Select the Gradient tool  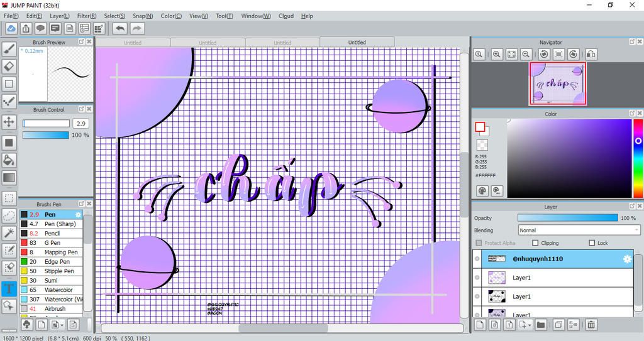(9, 178)
